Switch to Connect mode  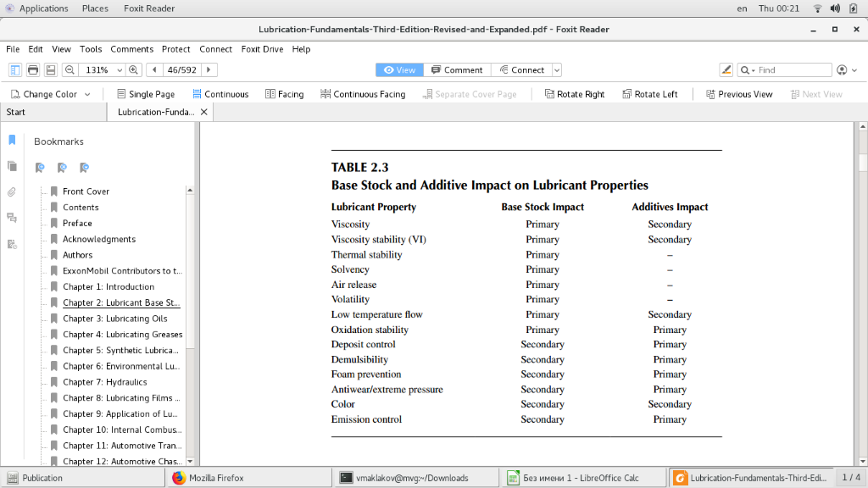522,69
